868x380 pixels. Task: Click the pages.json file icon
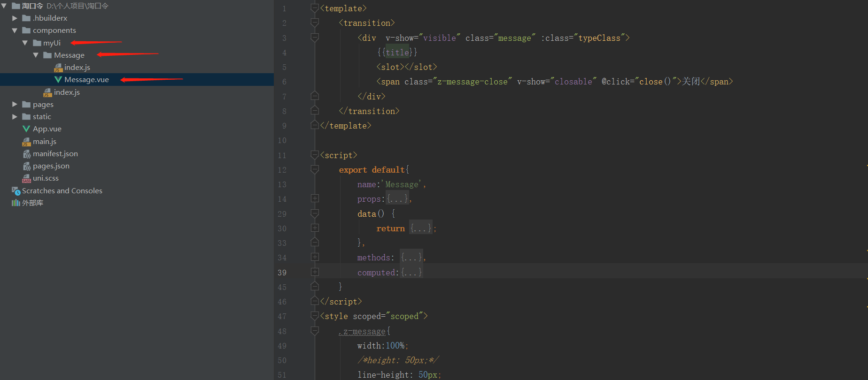(x=26, y=166)
